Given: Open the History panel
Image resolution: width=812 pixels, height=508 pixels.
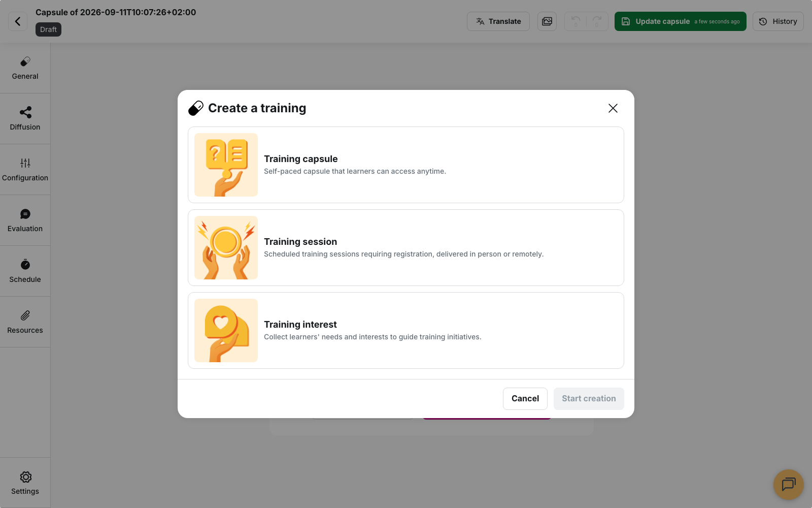Looking at the screenshot, I should pos(778,21).
